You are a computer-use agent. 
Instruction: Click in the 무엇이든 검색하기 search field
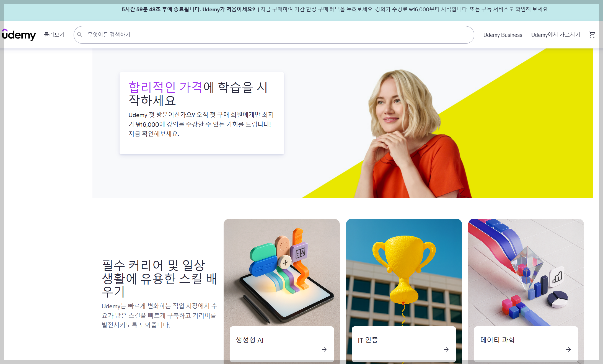pos(274,35)
